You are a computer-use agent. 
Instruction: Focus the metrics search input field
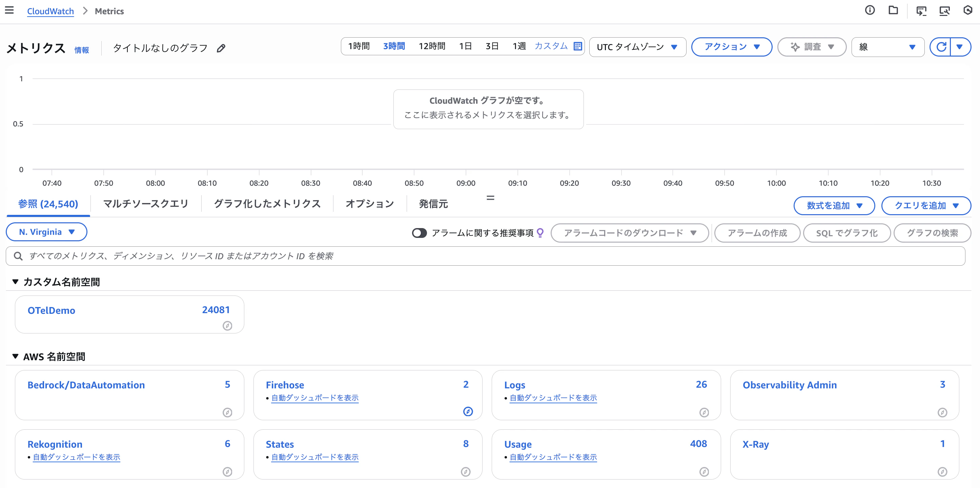tap(486, 256)
